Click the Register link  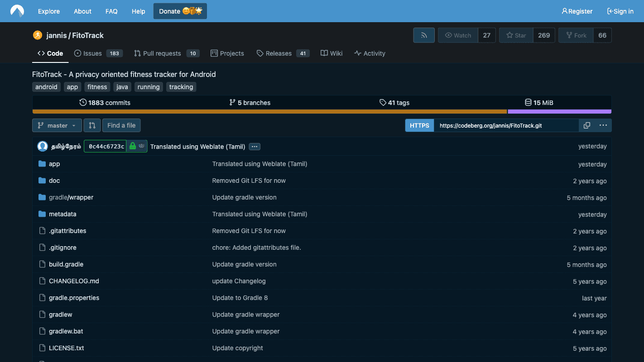[x=577, y=11]
